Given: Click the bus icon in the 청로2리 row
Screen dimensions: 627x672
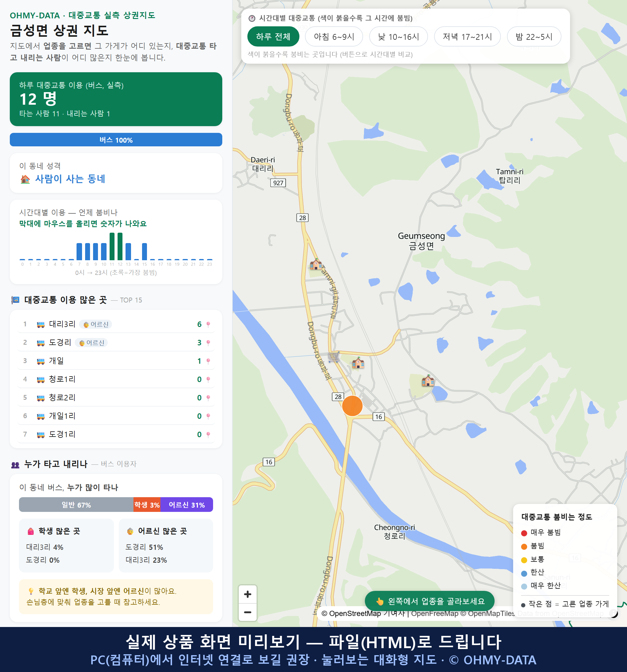Looking at the screenshot, I should click(40, 398).
